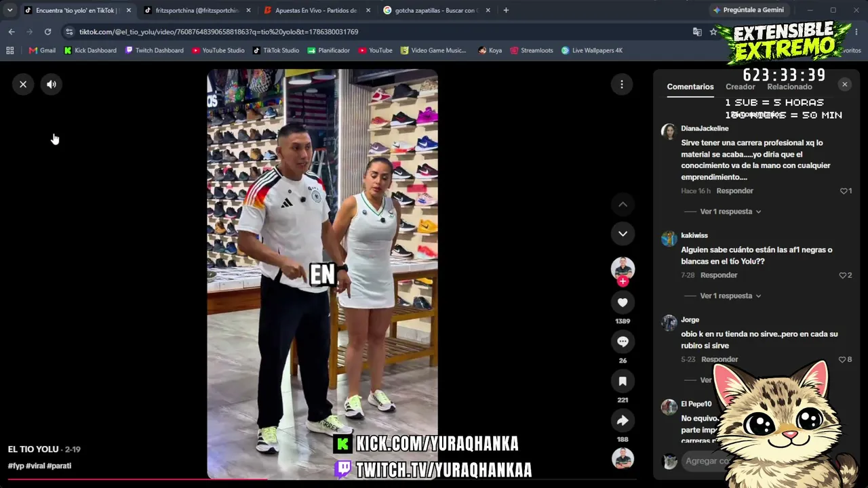868x488 pixels.
Task: Switch to the Creador tab
Action: [740, 87]
